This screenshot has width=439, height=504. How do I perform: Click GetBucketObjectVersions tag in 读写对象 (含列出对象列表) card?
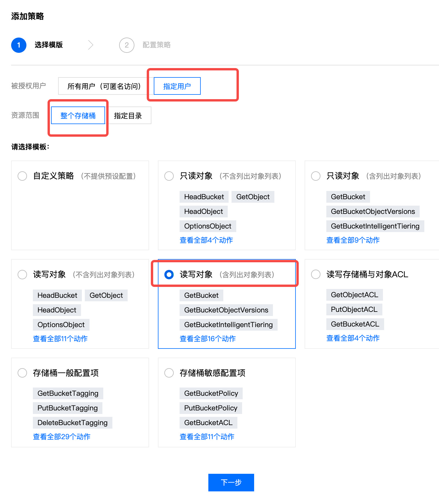[x=226, y=310]
